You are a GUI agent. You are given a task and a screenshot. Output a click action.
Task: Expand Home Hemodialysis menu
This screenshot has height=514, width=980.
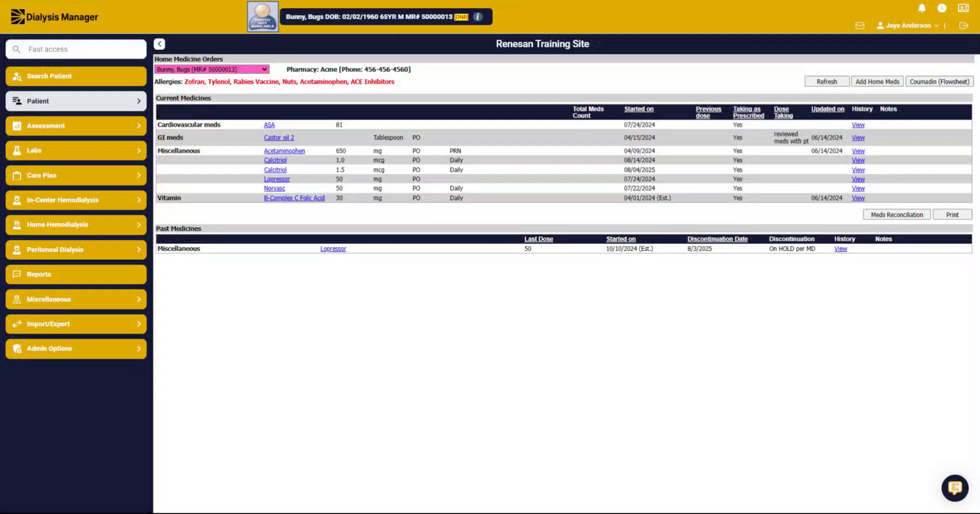(x=76, y=225)
